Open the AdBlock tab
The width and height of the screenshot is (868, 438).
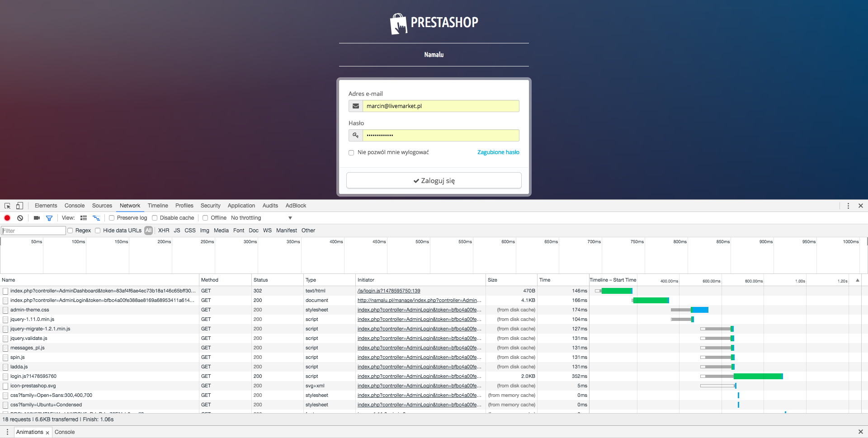(x=296, y=206)
